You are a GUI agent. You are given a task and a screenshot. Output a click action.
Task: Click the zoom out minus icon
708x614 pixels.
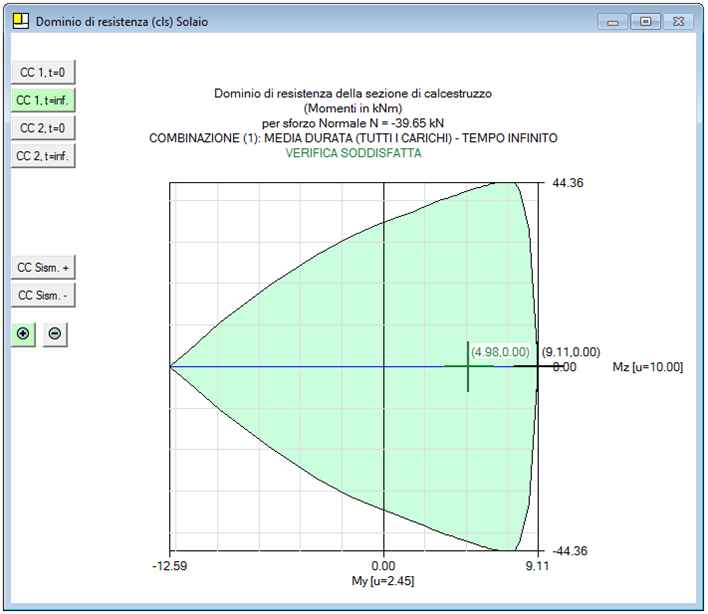tap(55, 335)
